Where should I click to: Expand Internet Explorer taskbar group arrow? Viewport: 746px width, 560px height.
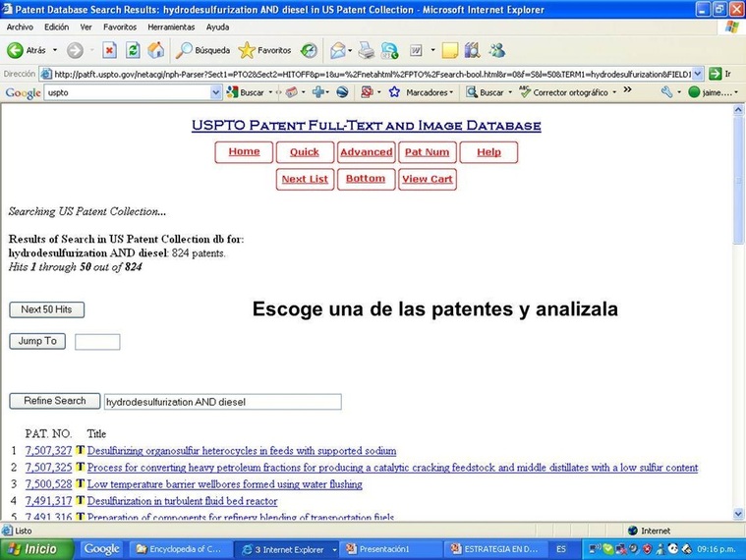[334, 549]
